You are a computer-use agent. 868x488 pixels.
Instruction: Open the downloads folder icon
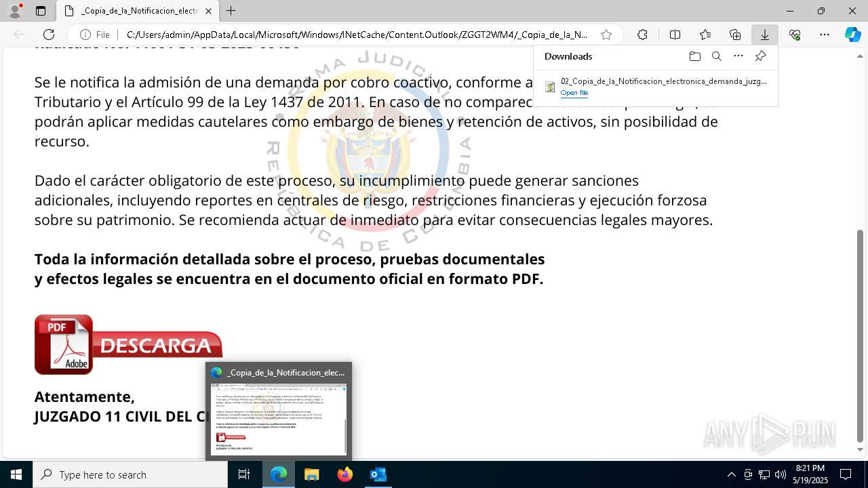point(695,56)
